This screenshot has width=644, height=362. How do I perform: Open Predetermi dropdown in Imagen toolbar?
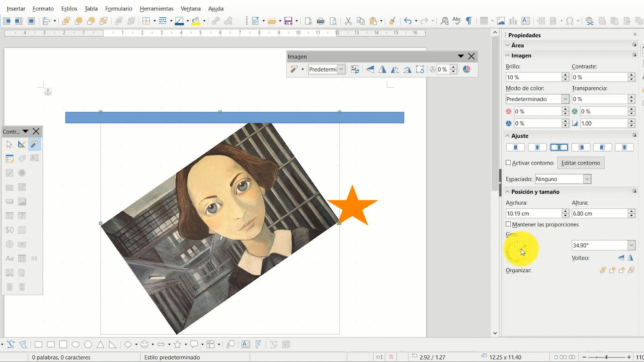341,69
